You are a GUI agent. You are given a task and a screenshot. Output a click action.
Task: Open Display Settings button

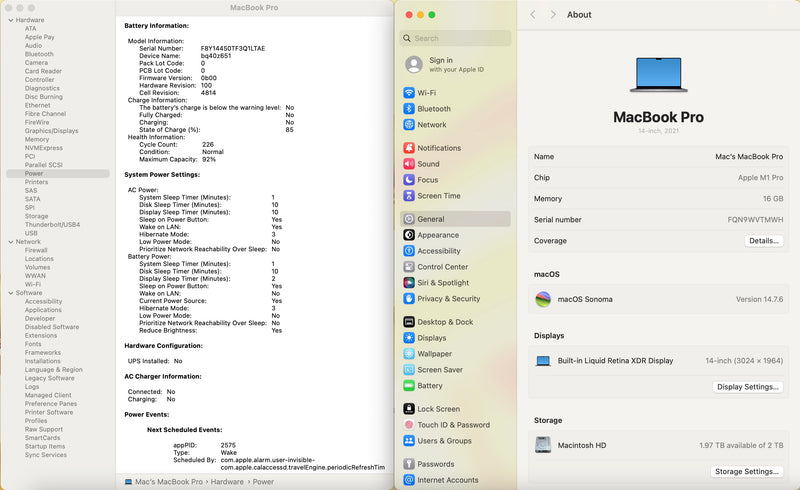coord(747,387)
